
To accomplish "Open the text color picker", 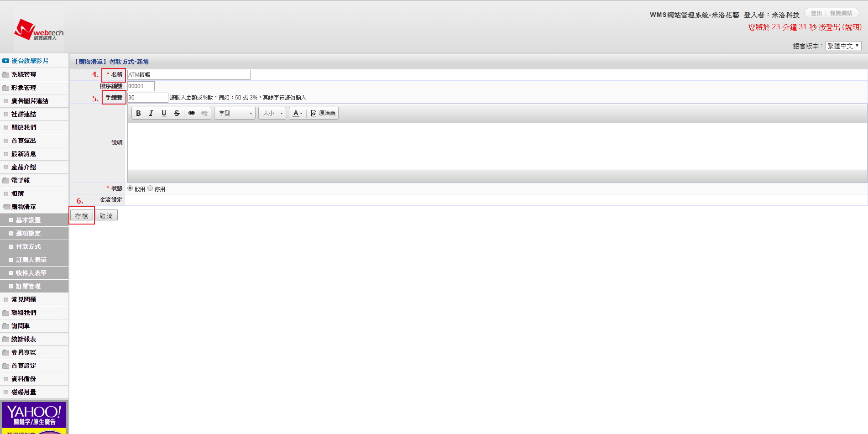I will click(x=298, y=113).
